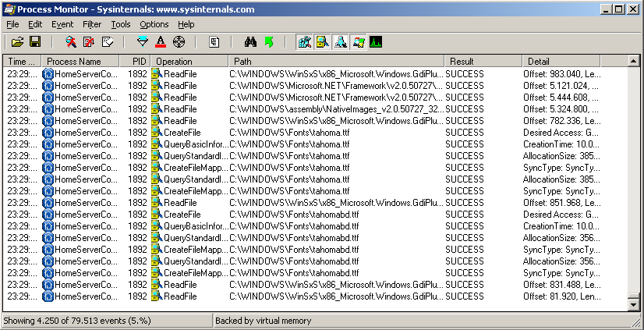The width and height of the screenshot is (644, 330).
Task: Open the Filter menu
Action: coord(91,24)
